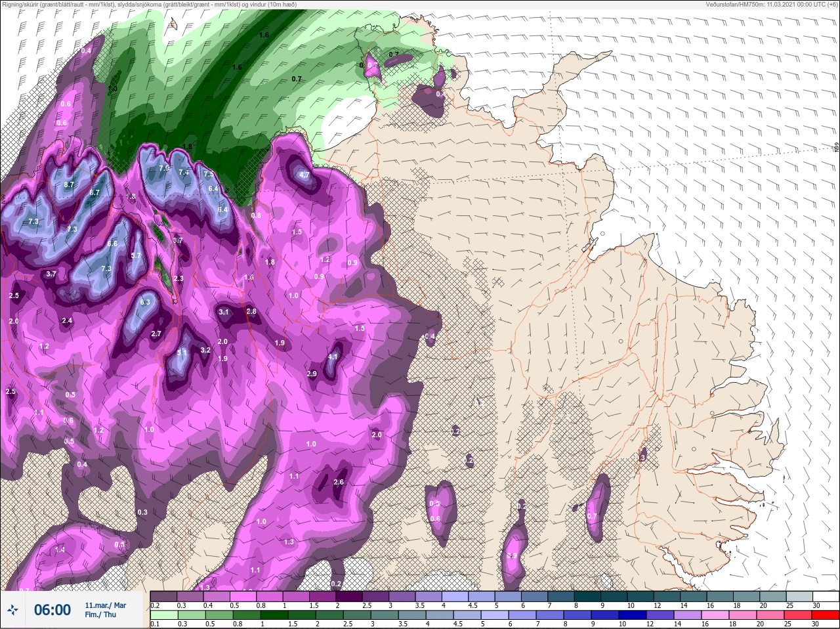Click the Rigning/skúrir precipitation title text
This screenshot has height=629, width=840.
point(149,4)
